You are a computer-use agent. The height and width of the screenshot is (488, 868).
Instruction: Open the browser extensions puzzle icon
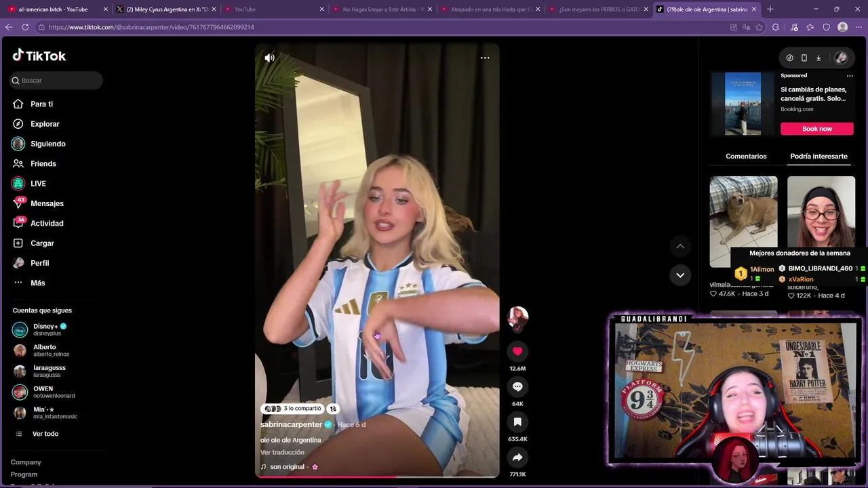[776, 27]
